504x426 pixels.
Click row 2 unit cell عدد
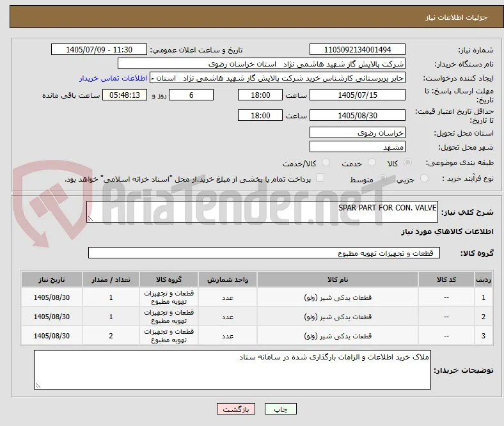228,317
